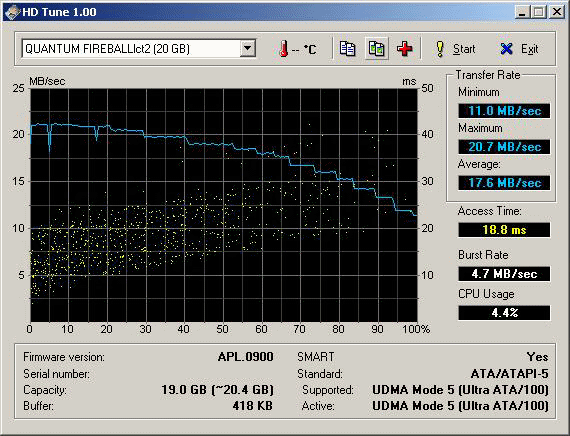Open the drive selection dropdown arrow
The image size is (570, 436).
click(248, 48)
